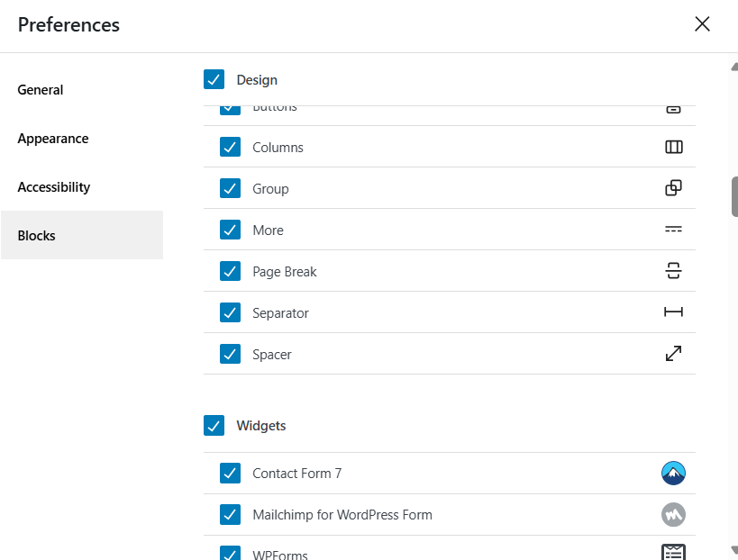Click the Contact Form 7 mountain icon
This screenshot has height=560, width=738.
click(673, 473)
